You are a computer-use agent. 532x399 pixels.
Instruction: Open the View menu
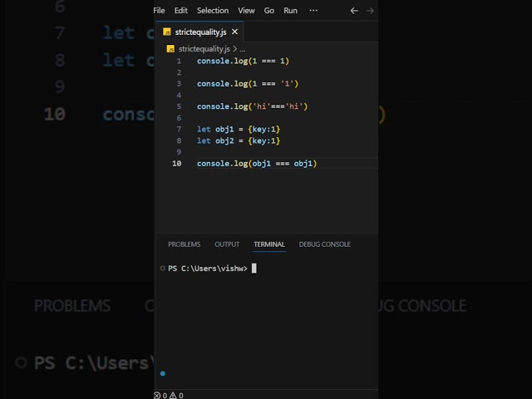pyautogui.click(x=246, y=11)
